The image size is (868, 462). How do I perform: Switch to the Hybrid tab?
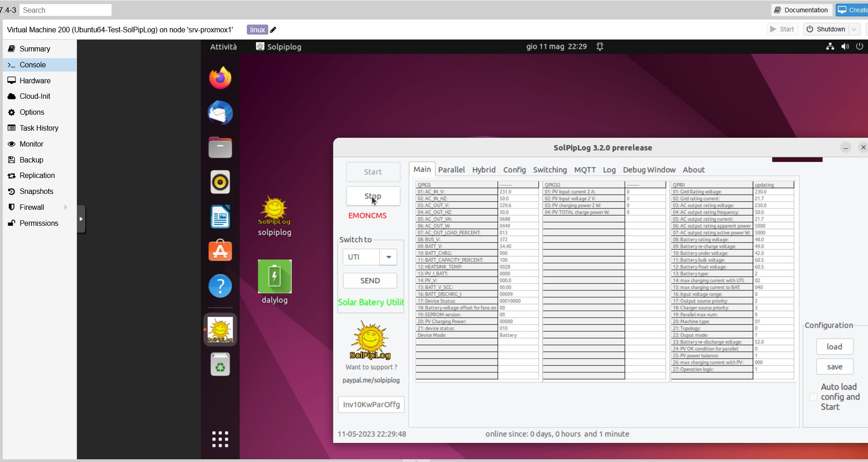pyautogui.click(x=484, y=170)
